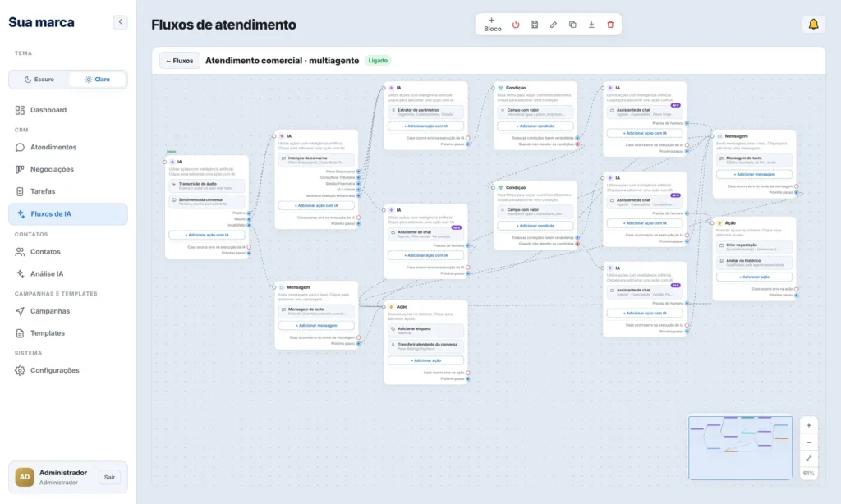This screenshot has width=841, height=504.
Task: Click Assistente de chat in the top-right IA block
Action: 645,112
